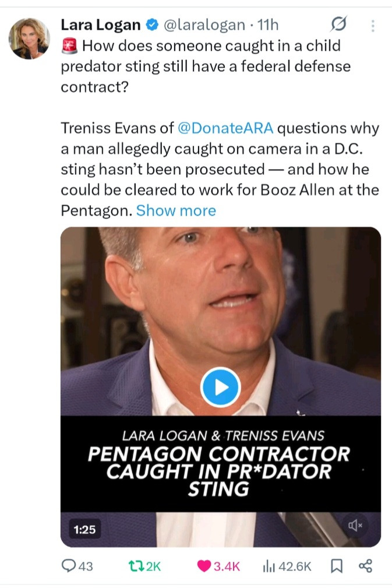Repost the tweet with the retweet icon
The image size is (392, 588).
pos(136,565)
